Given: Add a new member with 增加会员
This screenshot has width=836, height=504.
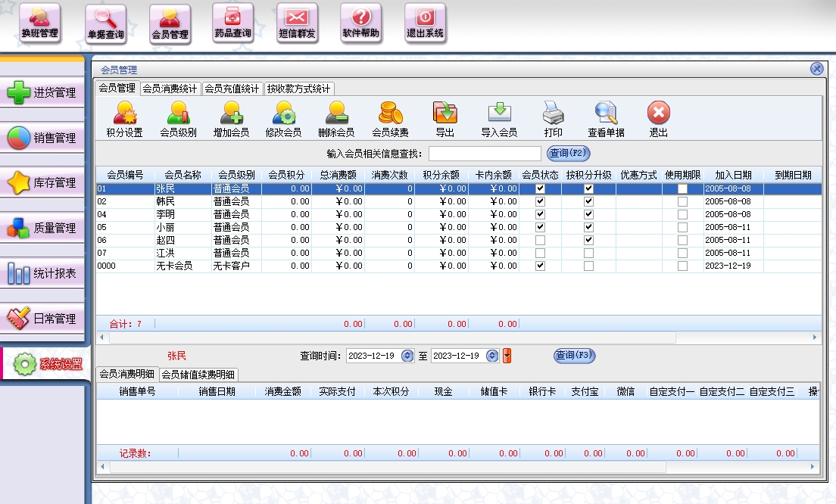Looking at the screenshot, I should click(x=231, y=120).
